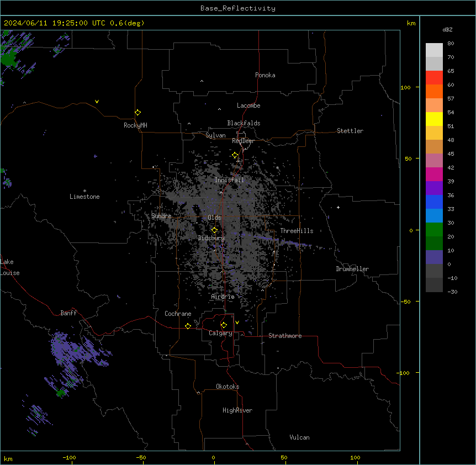This screenshot has width=476, height=465.
Task: Click the 0 tick on bottom horizontal axis
Action: (x=213, y=457)
